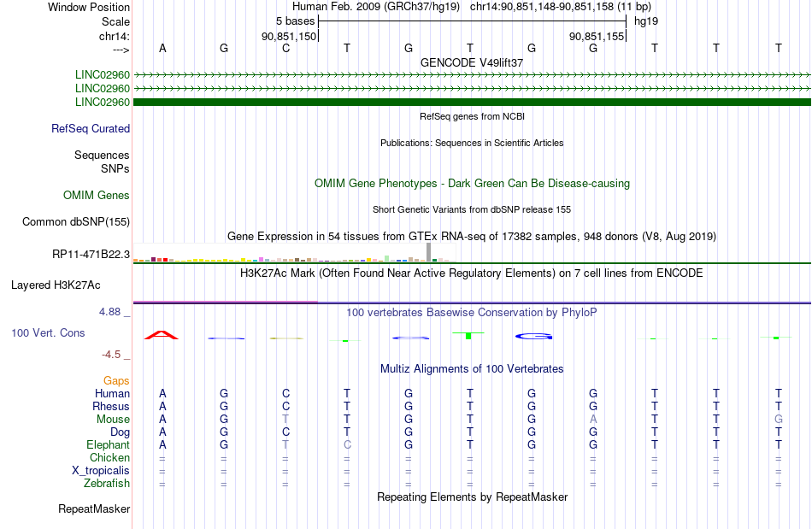Image resolution: width=812 pixels, height=529 pixels.
Task: Click the Sequences track label
Action: 102,155
